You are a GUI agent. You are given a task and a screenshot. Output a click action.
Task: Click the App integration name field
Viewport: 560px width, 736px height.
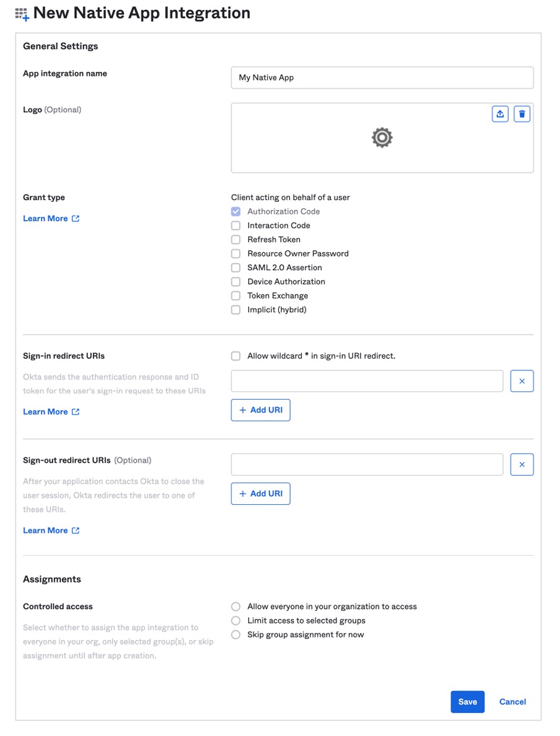pos(382,78)
